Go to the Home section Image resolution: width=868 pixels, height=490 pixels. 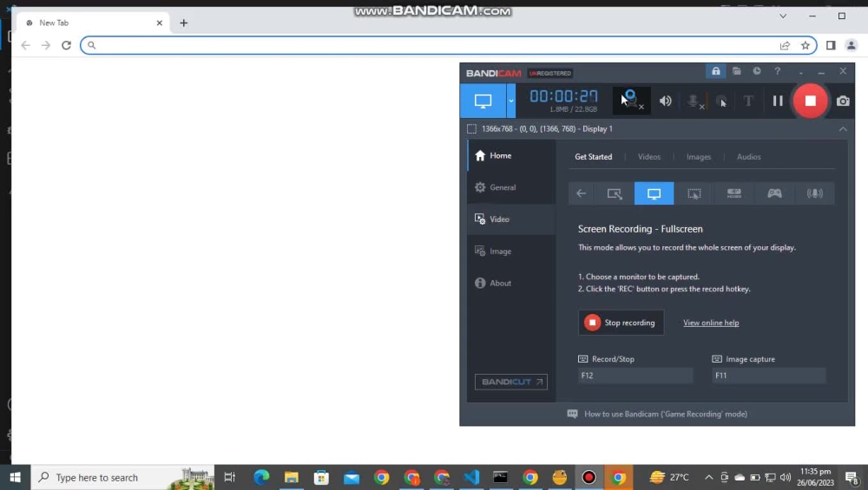[511, 156]
